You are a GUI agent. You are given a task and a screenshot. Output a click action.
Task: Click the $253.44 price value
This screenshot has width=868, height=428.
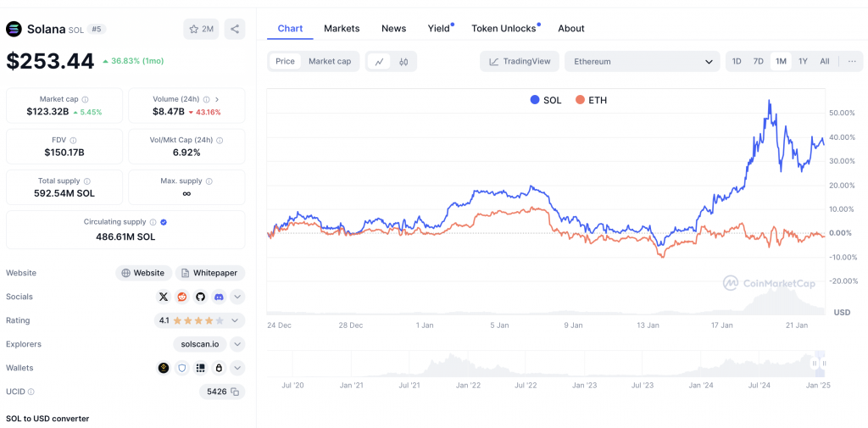(50, 61)
